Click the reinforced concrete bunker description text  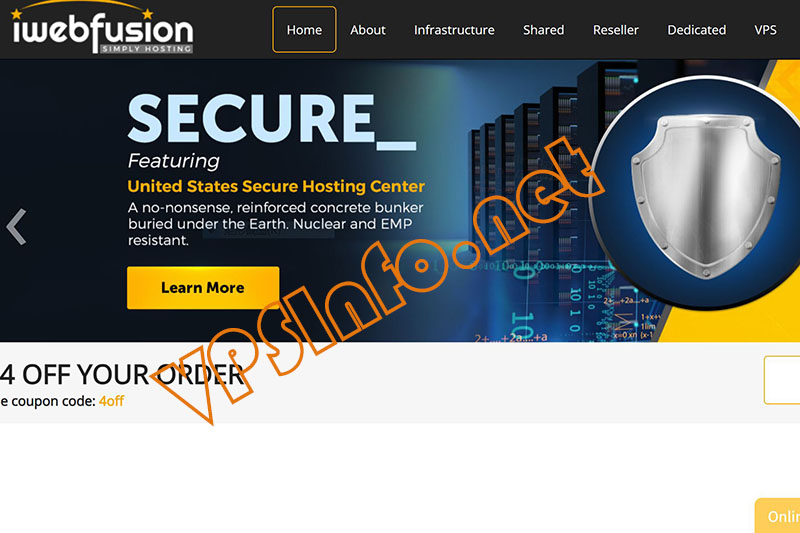[x=276, y=224]
